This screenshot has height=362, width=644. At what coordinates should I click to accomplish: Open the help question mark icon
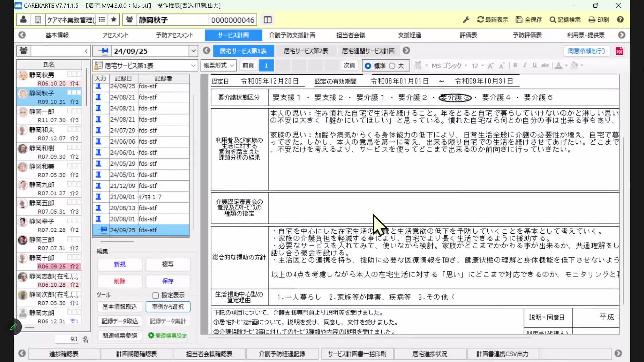click(x=620, y=20)
